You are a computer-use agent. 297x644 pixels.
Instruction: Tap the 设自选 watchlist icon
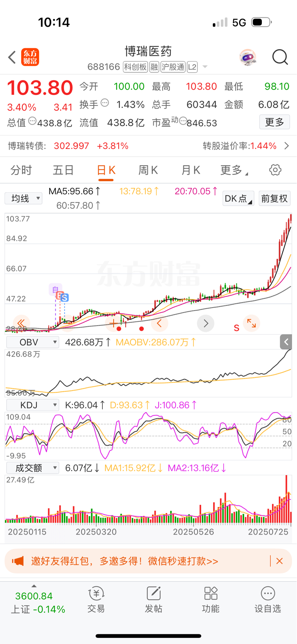coord(268,600)
